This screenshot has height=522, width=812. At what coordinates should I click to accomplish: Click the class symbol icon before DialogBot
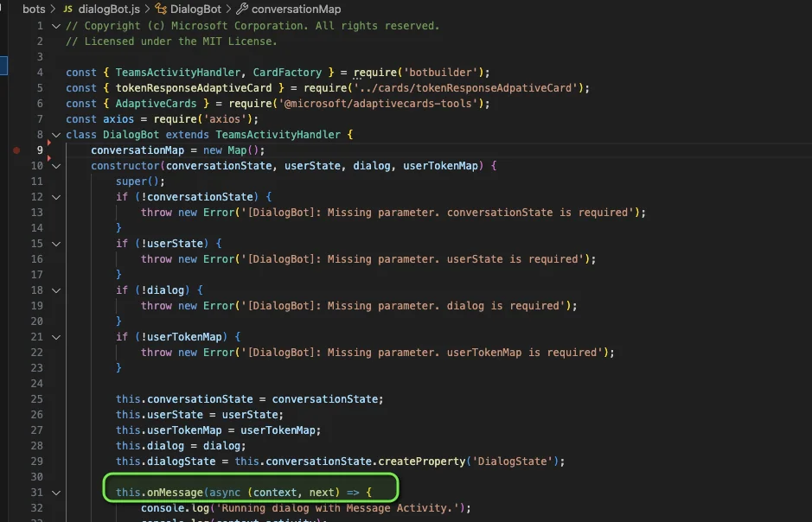[x=161, y=9]
